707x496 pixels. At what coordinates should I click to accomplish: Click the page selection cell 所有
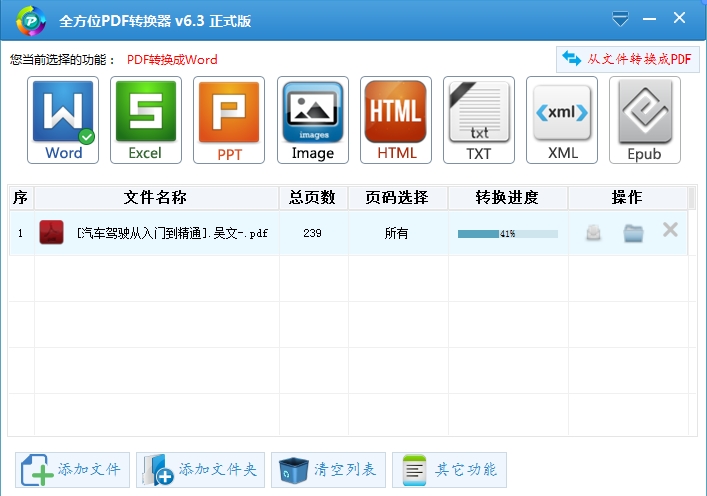(x=396, y=233)
